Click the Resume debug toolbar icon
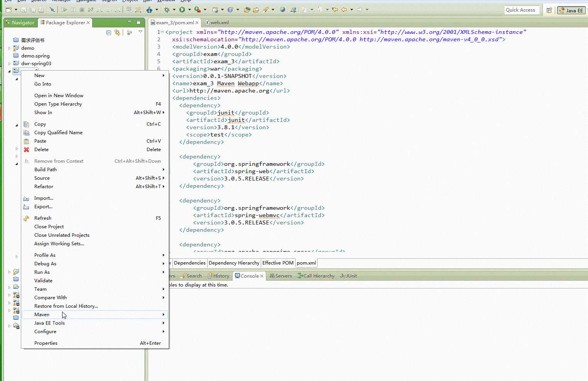Image resolution: width=588 pixels, height=381 pixels. point(64,10)
